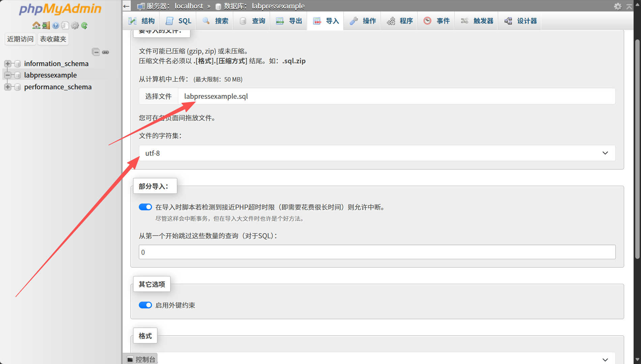The width and height of the screenshot is (641, 364).
Task: Open the 触发器 (Triggers) tab
Action: [x=477, y=21]
